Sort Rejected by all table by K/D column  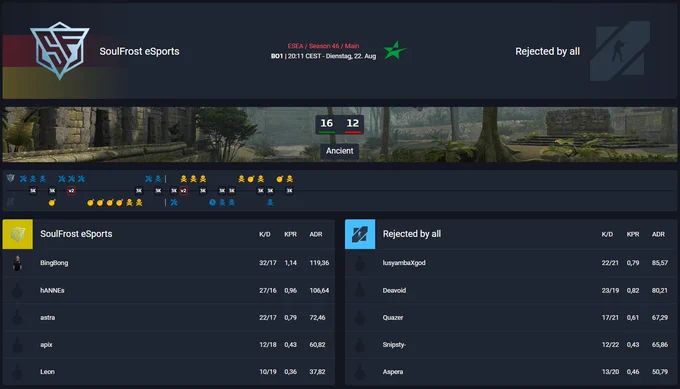point(607,234)
